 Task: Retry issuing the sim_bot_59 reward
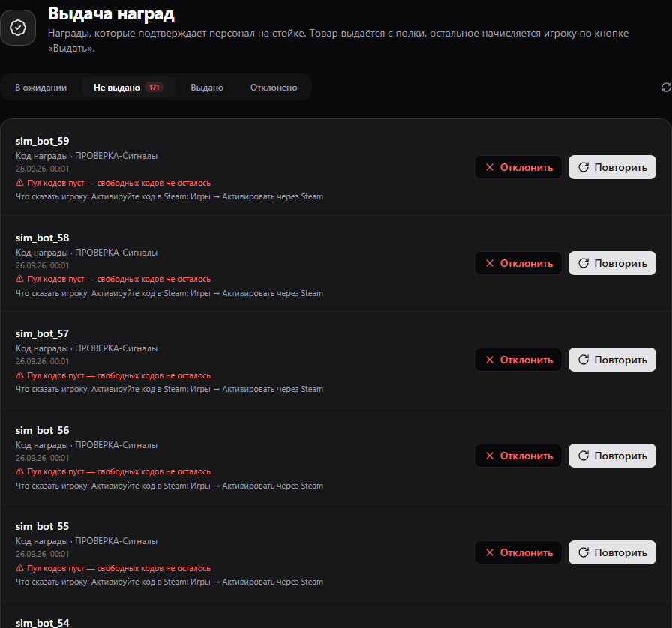[612, 167]
